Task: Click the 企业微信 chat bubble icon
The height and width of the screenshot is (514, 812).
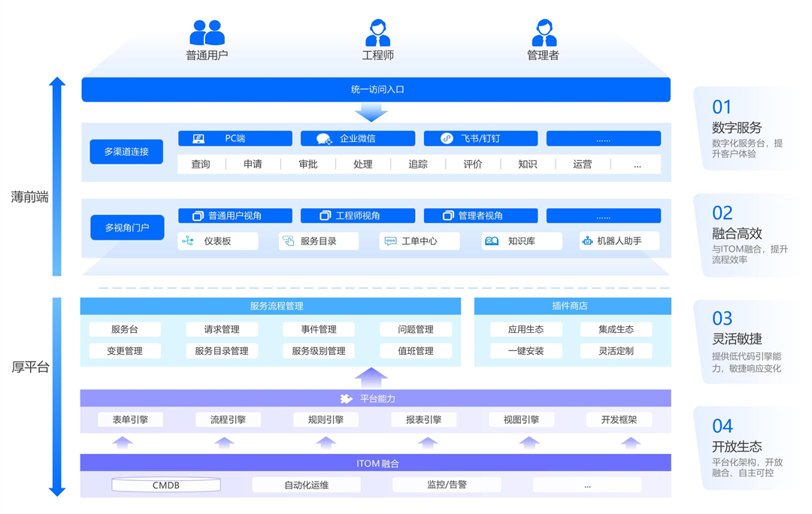Action: click(x=324, y=139)
